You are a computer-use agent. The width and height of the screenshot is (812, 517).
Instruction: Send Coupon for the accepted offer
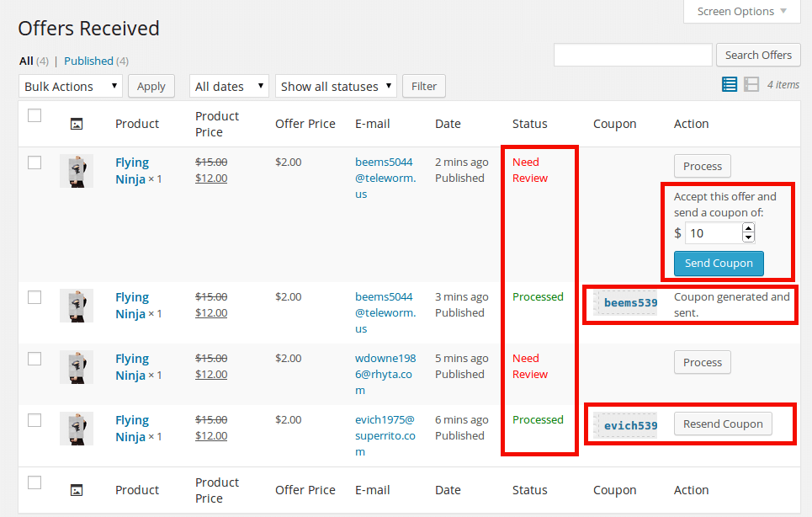[x=718, y=263]
